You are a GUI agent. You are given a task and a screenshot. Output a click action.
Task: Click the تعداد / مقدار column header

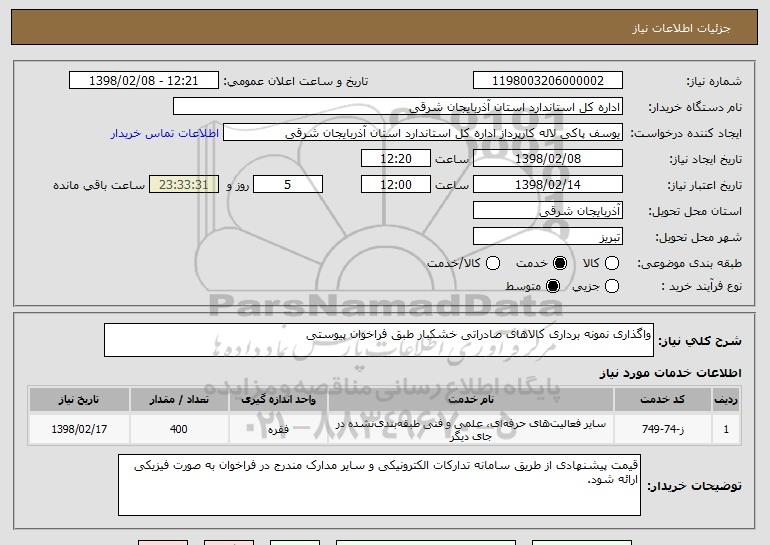click(x=179, y=399)
